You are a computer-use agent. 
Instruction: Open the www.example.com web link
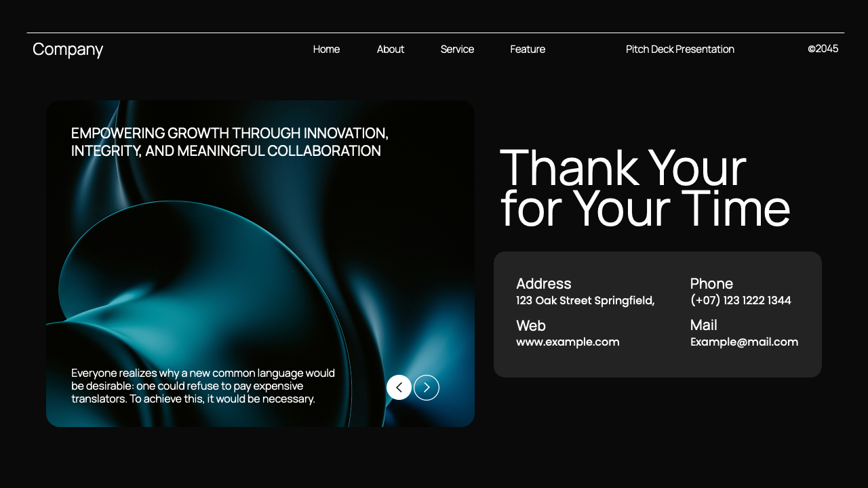pos(568,342)
